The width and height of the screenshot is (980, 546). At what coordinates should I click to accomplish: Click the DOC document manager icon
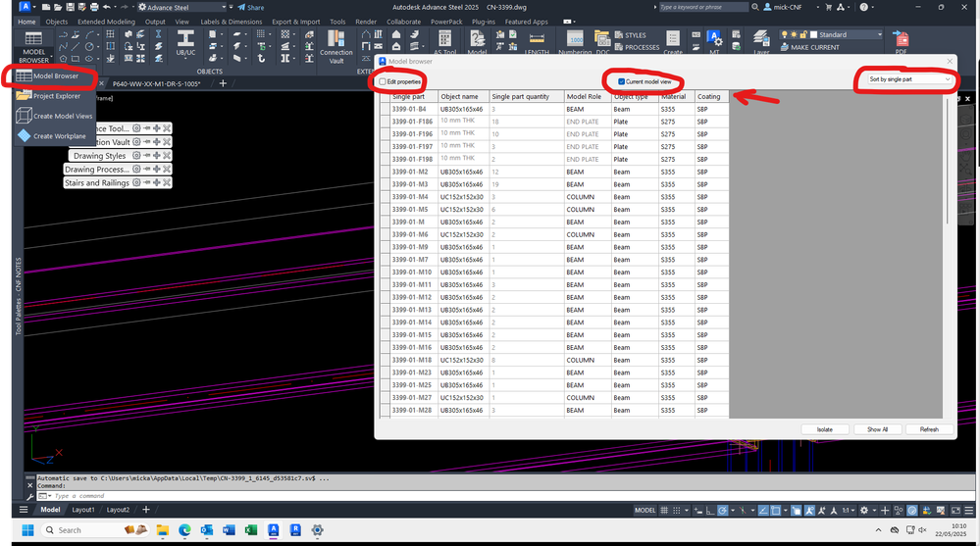click(602, 39)
